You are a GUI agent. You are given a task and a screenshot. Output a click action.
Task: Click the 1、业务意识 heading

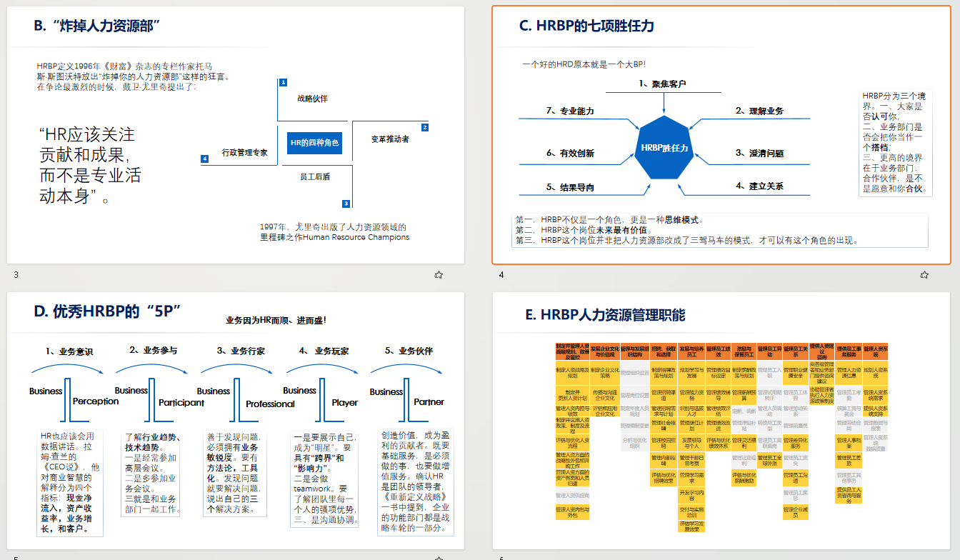click(69, 351)
